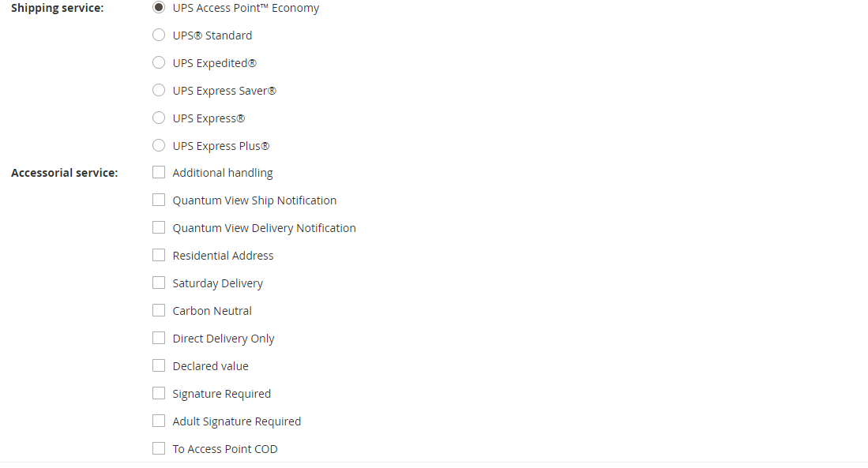Click the UPS Access Point Economy text label
This screenshot has height=468, width=868.
[x=245, y=8]
